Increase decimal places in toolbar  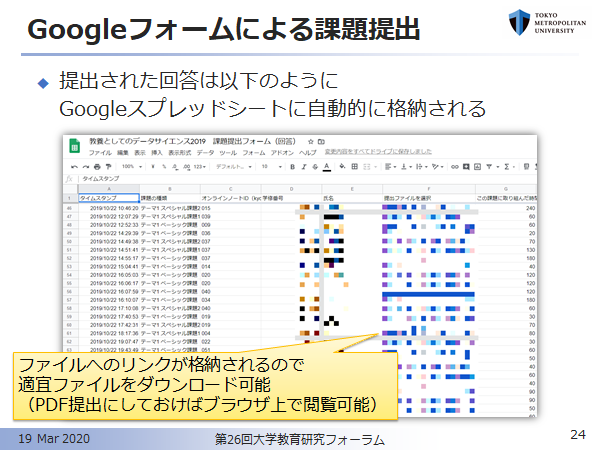coord(187,167)
